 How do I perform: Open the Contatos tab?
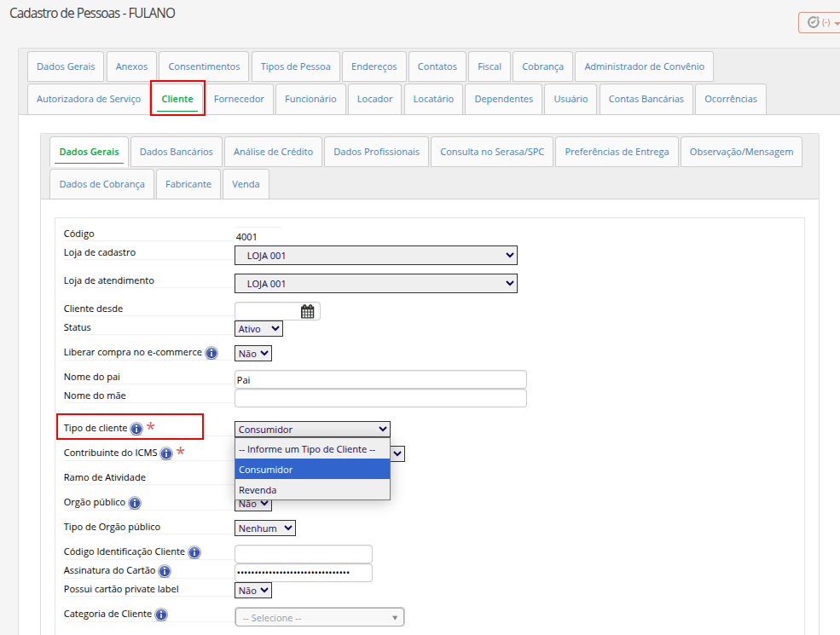pyautogui.click(x=437, y=67)
